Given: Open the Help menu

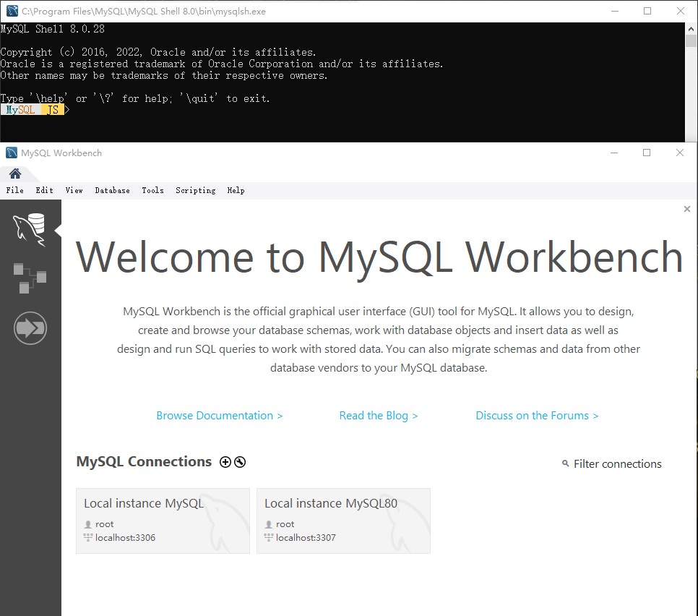Looking at the screenshot, I should [236, 190].
